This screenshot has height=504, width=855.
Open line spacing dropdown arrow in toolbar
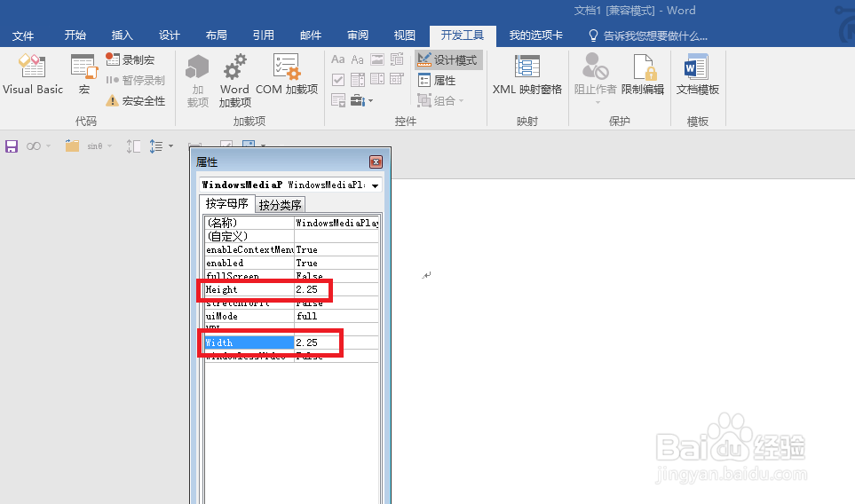(170, 146)
